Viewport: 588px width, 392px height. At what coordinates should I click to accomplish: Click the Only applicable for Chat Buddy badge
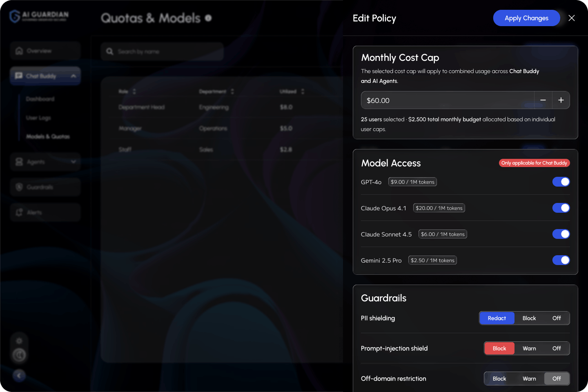pyautogui.click(x=534, y=163)
